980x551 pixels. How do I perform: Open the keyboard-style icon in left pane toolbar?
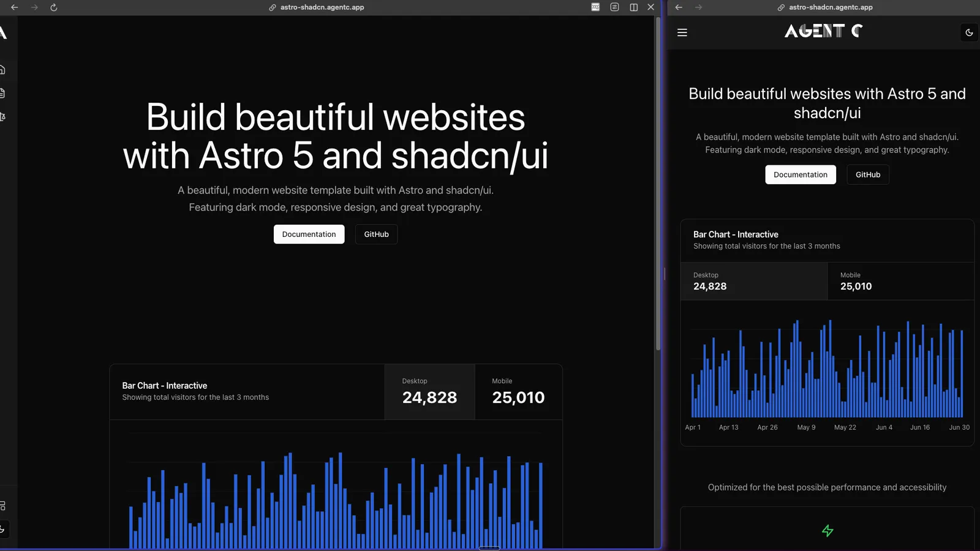(x=595, y=7)
